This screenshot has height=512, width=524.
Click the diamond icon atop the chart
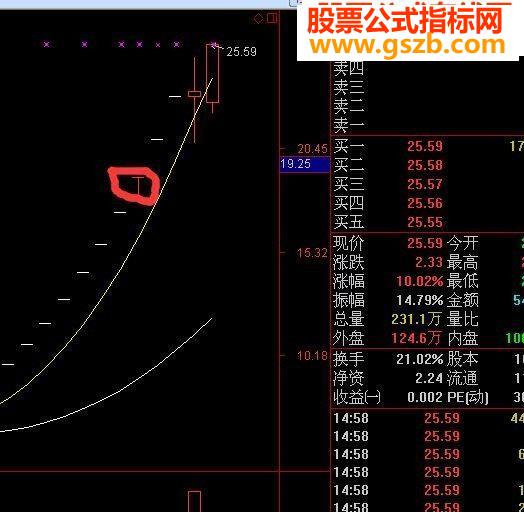pyautogui.click(x=258, y=18)
